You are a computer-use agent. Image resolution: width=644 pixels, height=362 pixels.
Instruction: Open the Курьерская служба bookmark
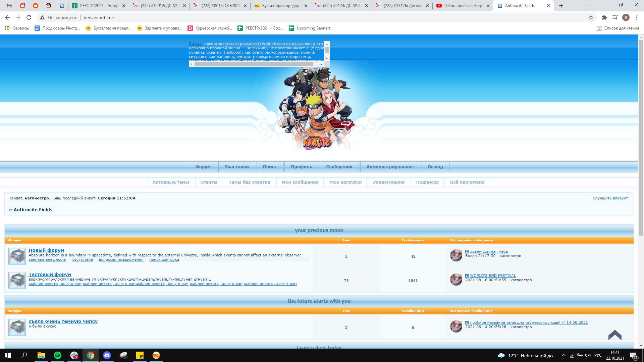click(x=210, y=28)
